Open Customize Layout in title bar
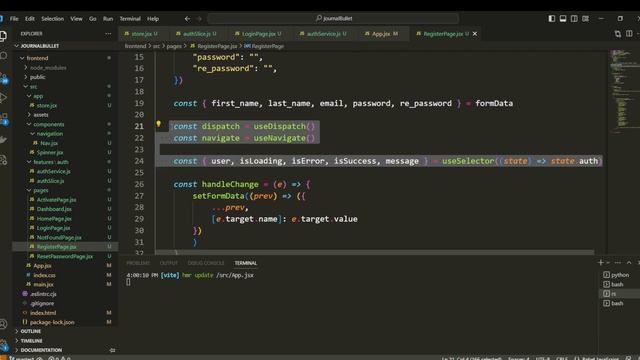Image resolution: width=640 pixels, height=360 pixels. [x=585, y=18]
